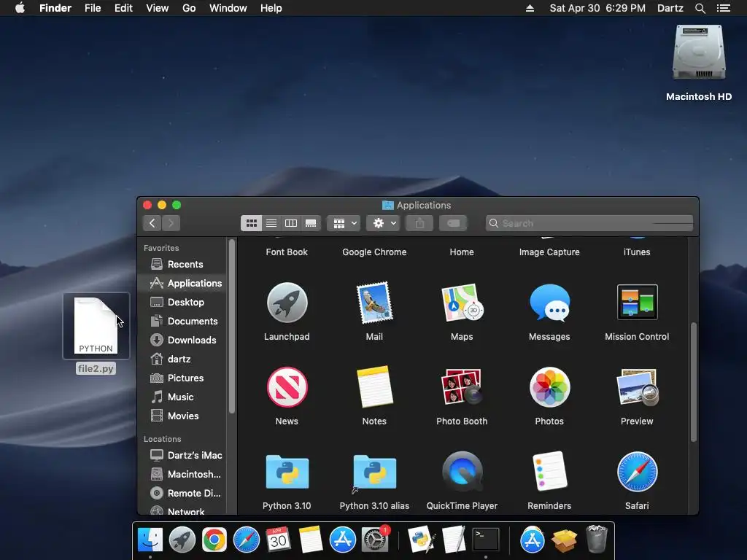Switch to gallery view in Finder toolbar
This screenshot has height=560, width=747.
click(x=311, y=223)
